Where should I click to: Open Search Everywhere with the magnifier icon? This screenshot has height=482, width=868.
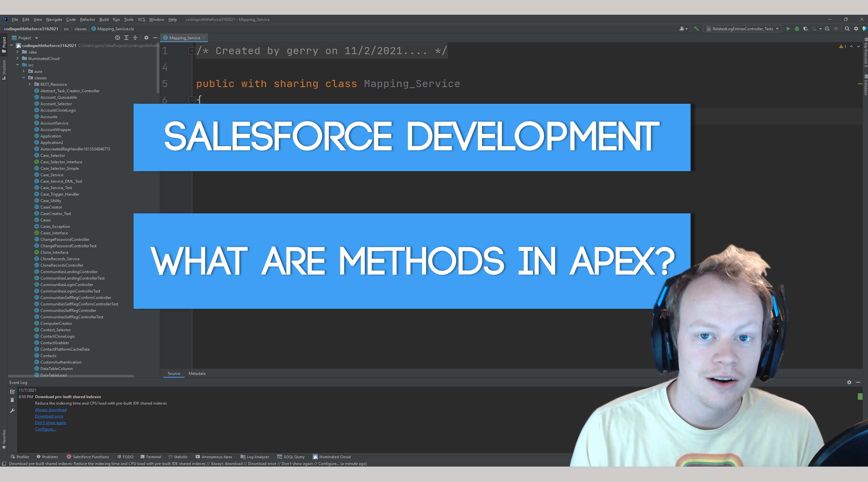(x=846, y=29)
